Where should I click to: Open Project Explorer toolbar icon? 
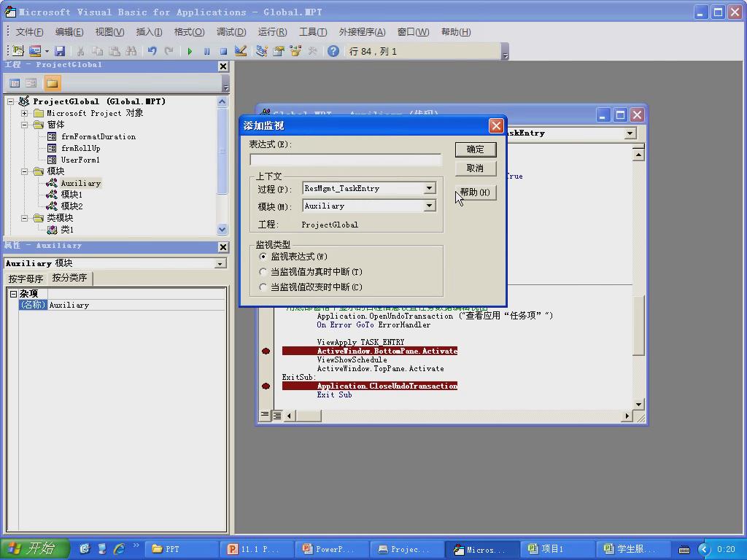tap(262, 51)
